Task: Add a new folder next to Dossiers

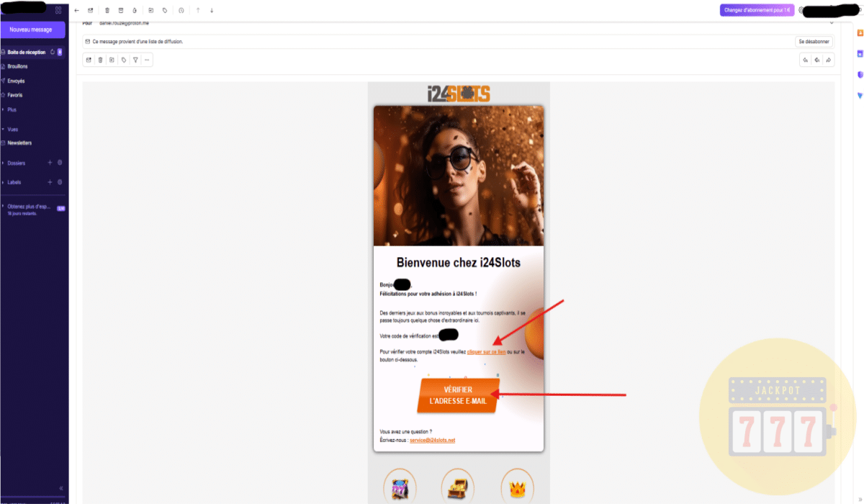Action: pyautogui.click(x=49, y=163)
